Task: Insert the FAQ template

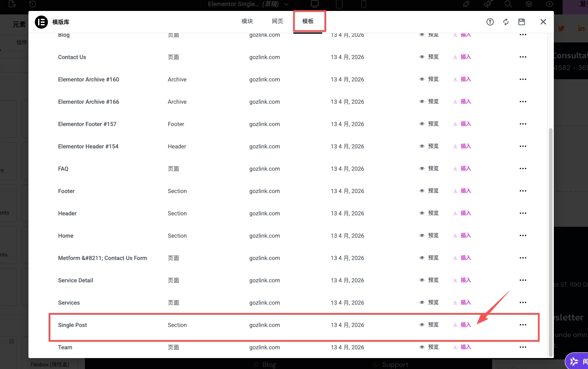Action: 462,169
